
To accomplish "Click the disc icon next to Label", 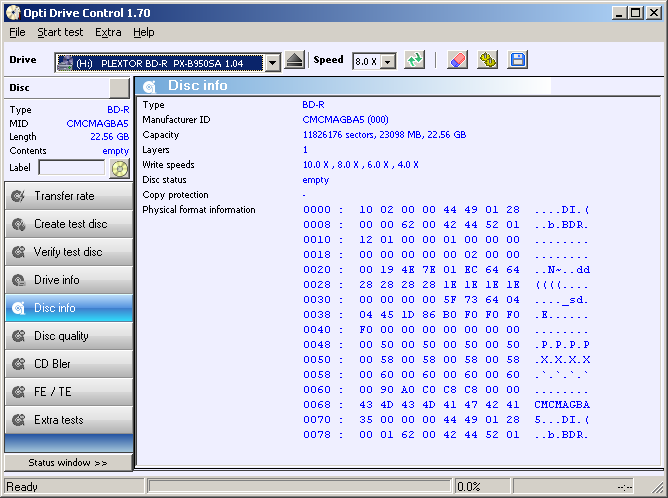I will coord(120,169).
